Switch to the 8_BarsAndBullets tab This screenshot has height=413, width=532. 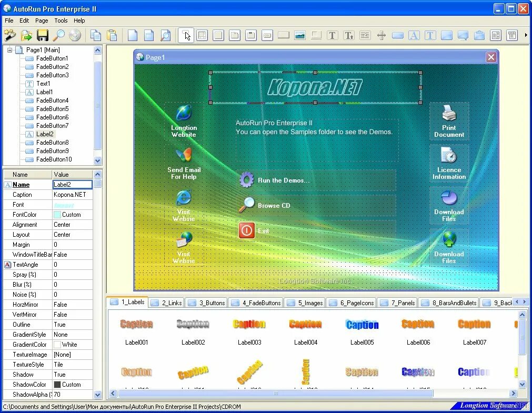(x=448, y=303)
